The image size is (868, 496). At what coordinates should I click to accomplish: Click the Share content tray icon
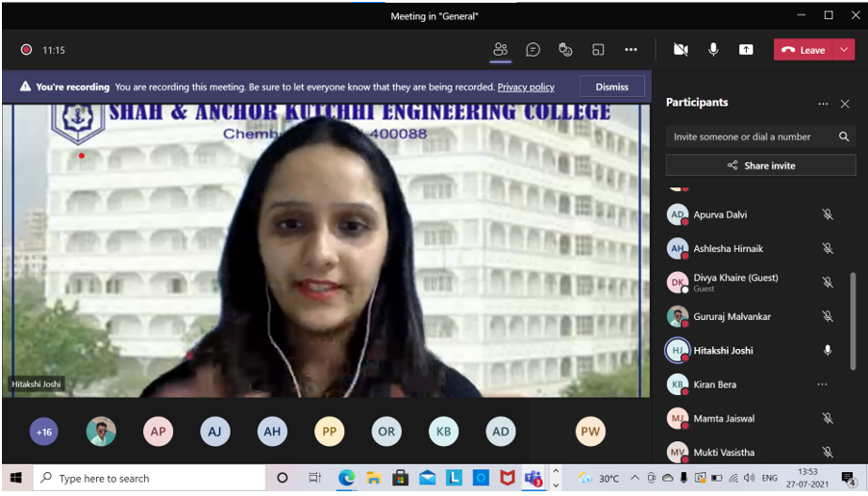coord(746,50)
